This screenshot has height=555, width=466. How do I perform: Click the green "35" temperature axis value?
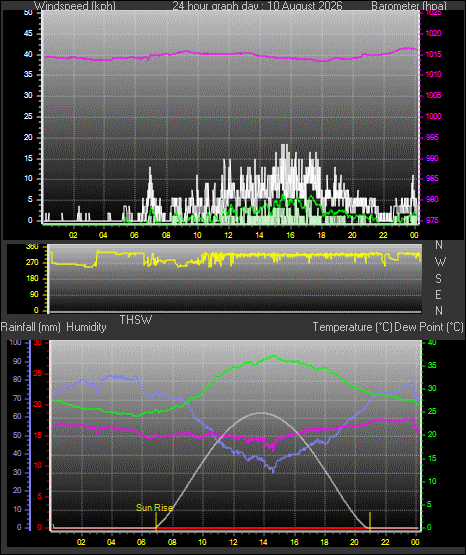tap(432, 366)
